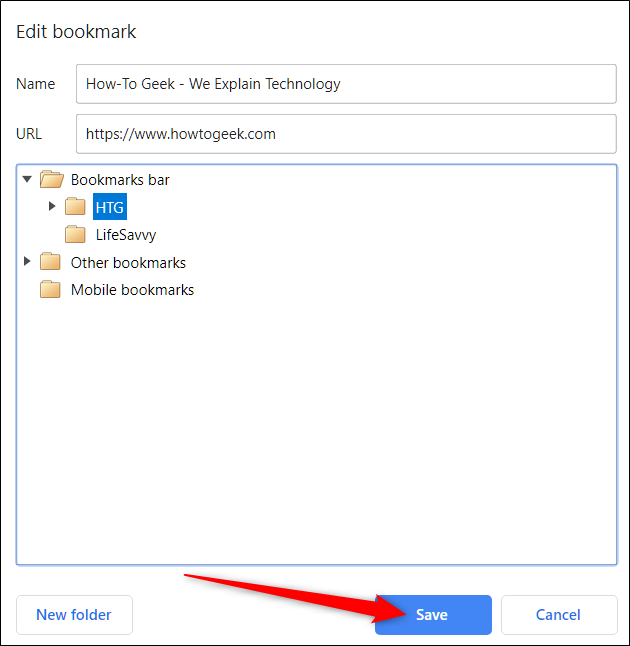
Task: Choose the LifeSavvy folder name
Action: 126,235
